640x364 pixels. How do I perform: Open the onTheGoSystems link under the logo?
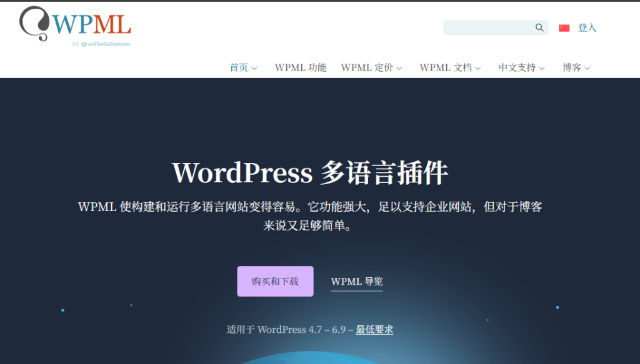[x=106, y=44]
